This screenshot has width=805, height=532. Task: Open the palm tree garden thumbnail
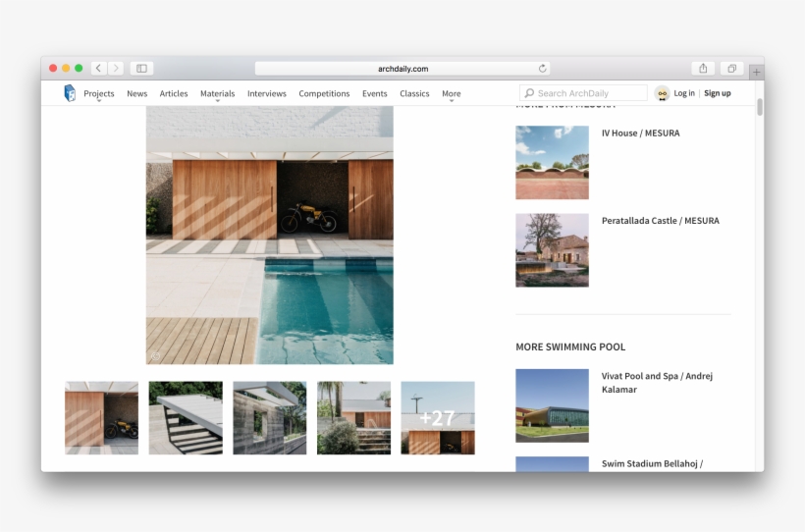click(353, 417)
